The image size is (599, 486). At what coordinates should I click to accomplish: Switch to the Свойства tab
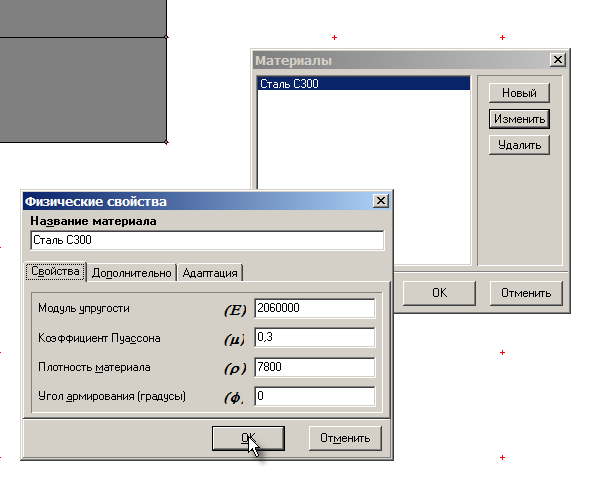55,272
